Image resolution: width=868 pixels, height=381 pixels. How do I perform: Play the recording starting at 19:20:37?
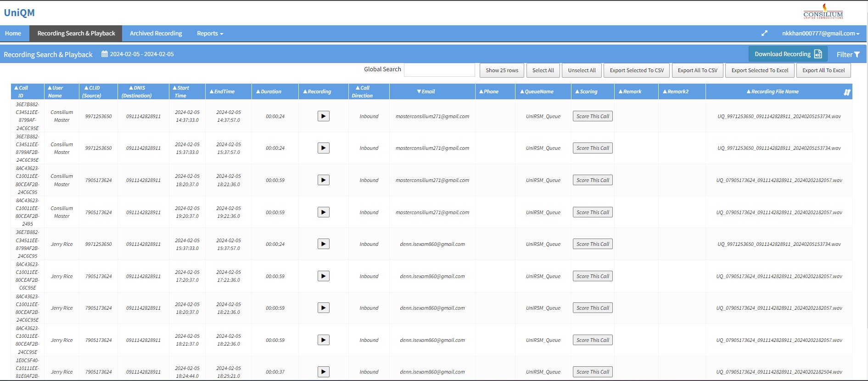click(323, 212)
